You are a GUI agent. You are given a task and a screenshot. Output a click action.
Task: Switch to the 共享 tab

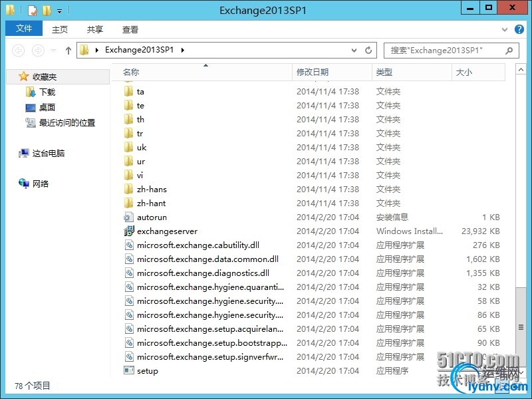point(94,29)
